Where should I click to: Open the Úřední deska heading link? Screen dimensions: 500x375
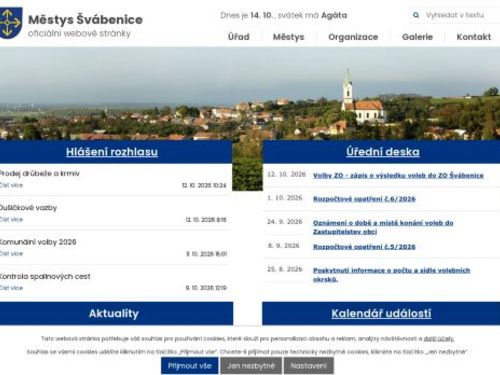[x=383, y=152]
